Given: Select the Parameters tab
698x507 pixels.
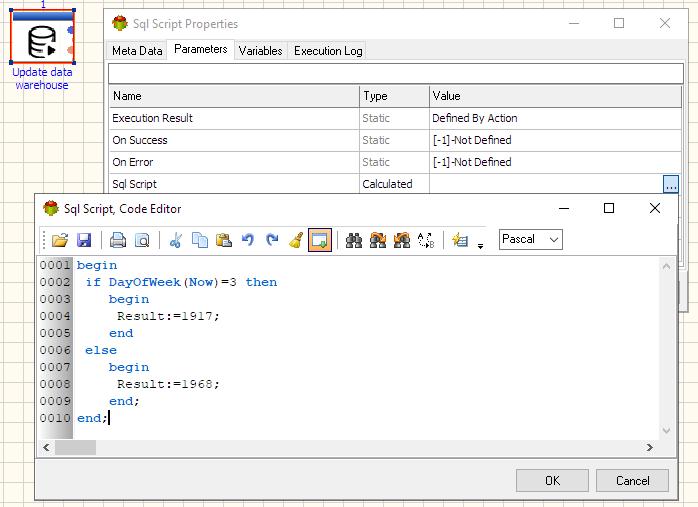Looking at the screenshot, I should [201, 49].
